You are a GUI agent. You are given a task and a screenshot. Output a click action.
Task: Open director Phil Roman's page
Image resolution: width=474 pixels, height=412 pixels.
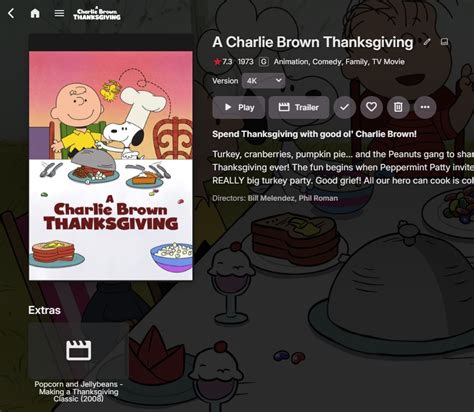[x=318, y=198]
